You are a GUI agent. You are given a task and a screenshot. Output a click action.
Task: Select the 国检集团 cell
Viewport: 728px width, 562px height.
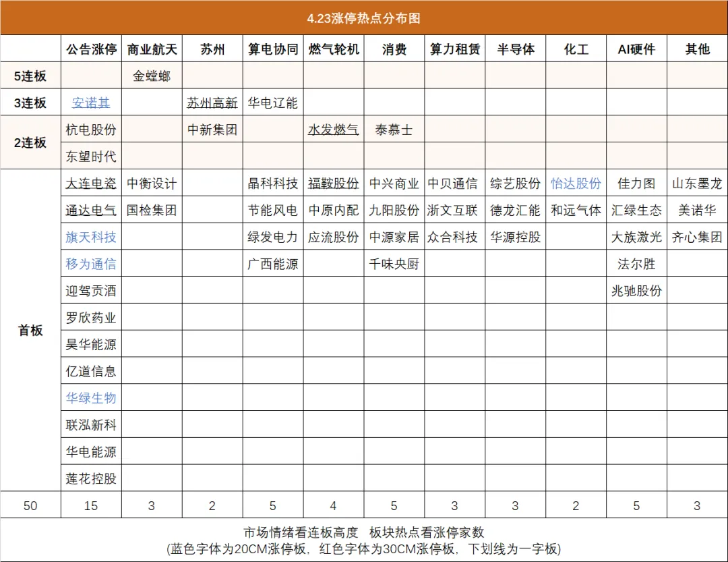(152, 210)
